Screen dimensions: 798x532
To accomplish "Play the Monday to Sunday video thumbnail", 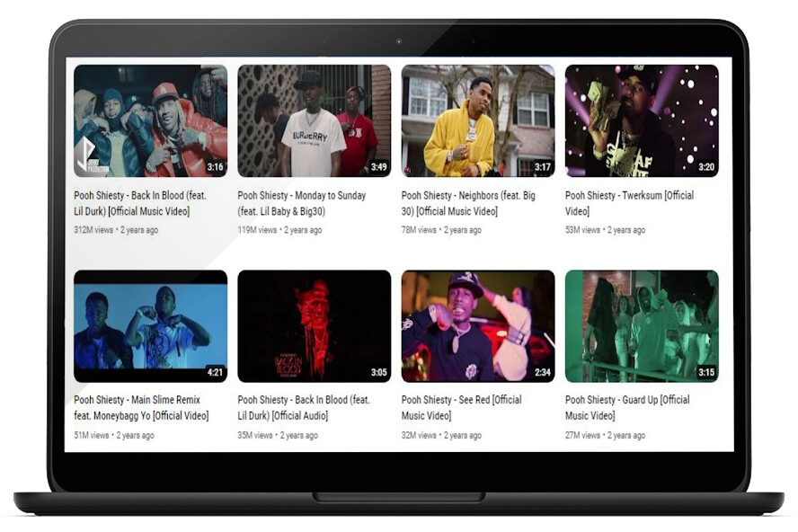I will [314, 120].
